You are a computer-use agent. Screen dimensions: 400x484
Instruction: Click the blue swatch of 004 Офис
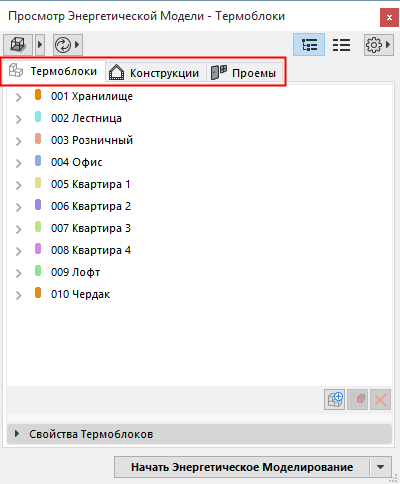click(x=38, y=161)
